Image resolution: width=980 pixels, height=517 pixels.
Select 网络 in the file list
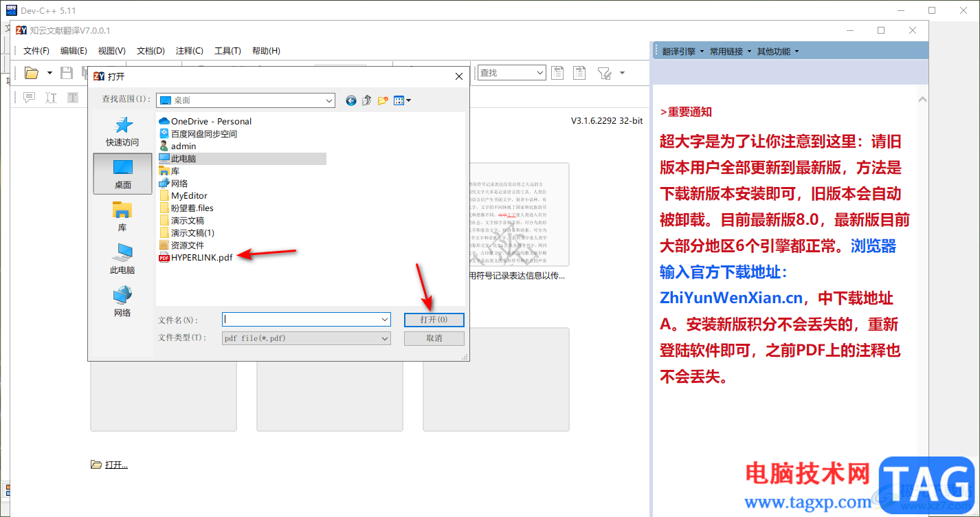[173, 183]
